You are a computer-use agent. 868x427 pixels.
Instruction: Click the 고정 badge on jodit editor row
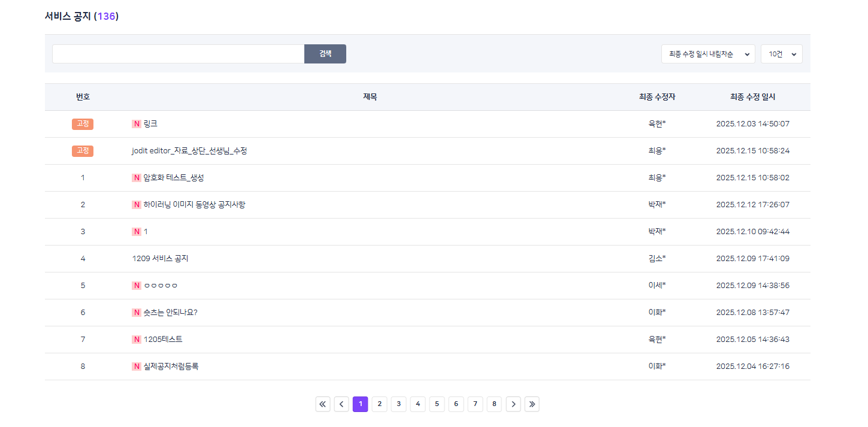coord(83,151)
